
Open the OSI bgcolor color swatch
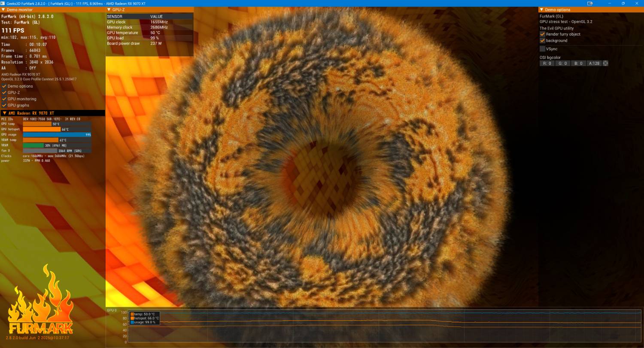coord(606,64)
